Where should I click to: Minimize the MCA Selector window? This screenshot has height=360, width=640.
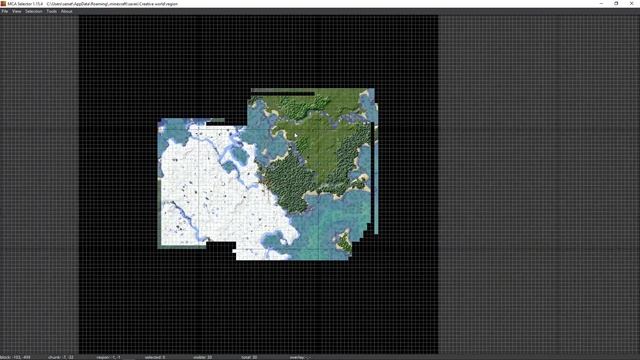click(x=601, y=4)
